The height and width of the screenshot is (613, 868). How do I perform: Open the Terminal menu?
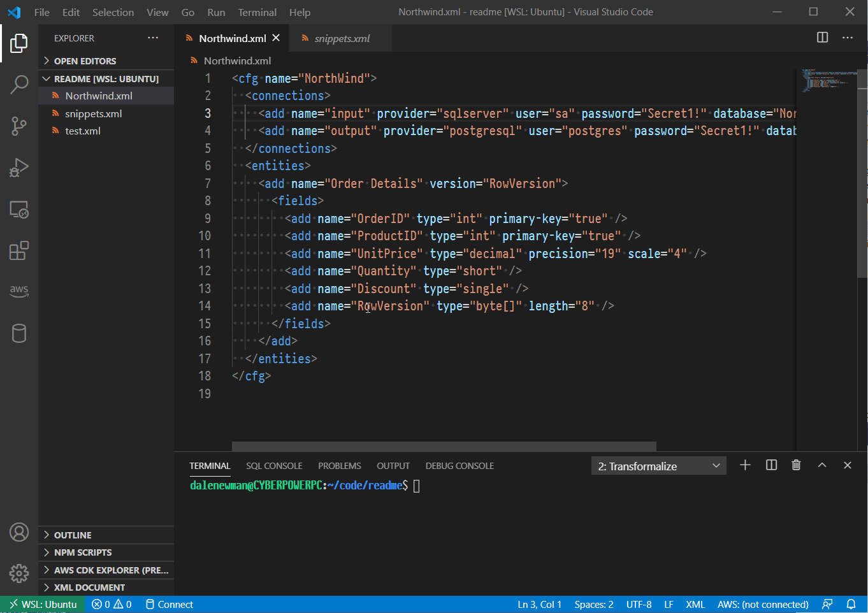point(257,12)
